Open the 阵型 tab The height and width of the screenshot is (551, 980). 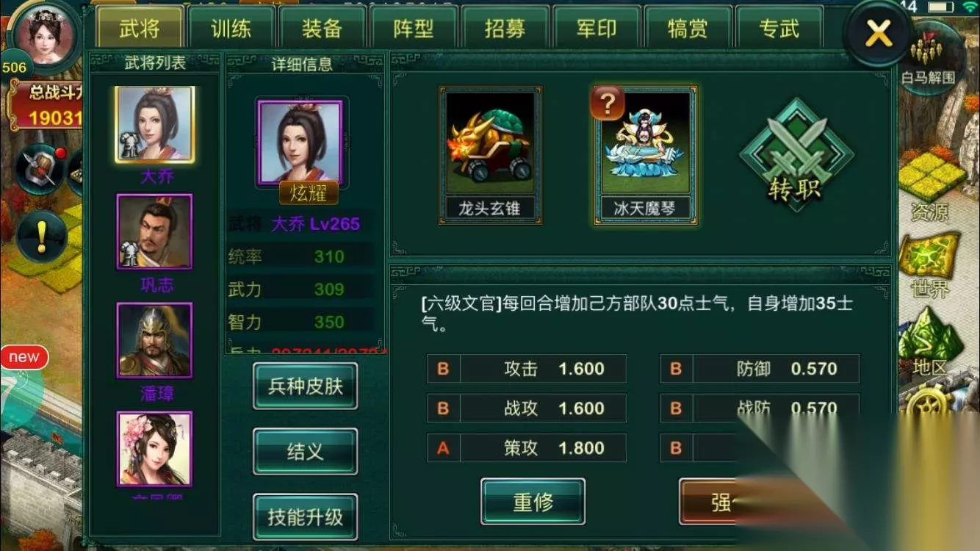(x=413, y=28)
